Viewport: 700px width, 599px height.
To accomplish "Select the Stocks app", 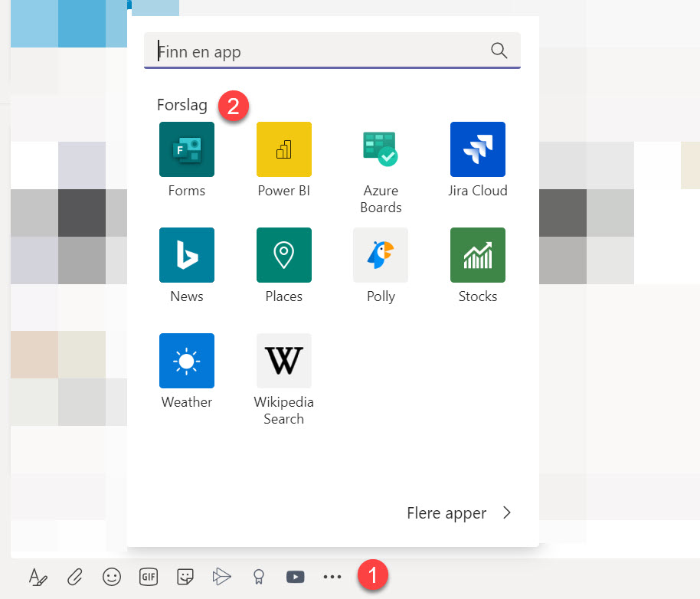I will tap(477, 255).
